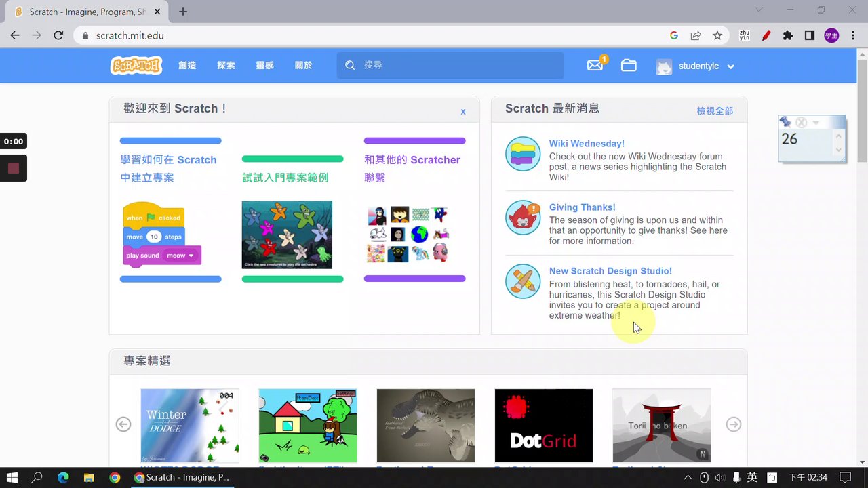Viewport: 868px width, 488px height.
Task: Open the 靈感 menu item
Action: (264, 66)
